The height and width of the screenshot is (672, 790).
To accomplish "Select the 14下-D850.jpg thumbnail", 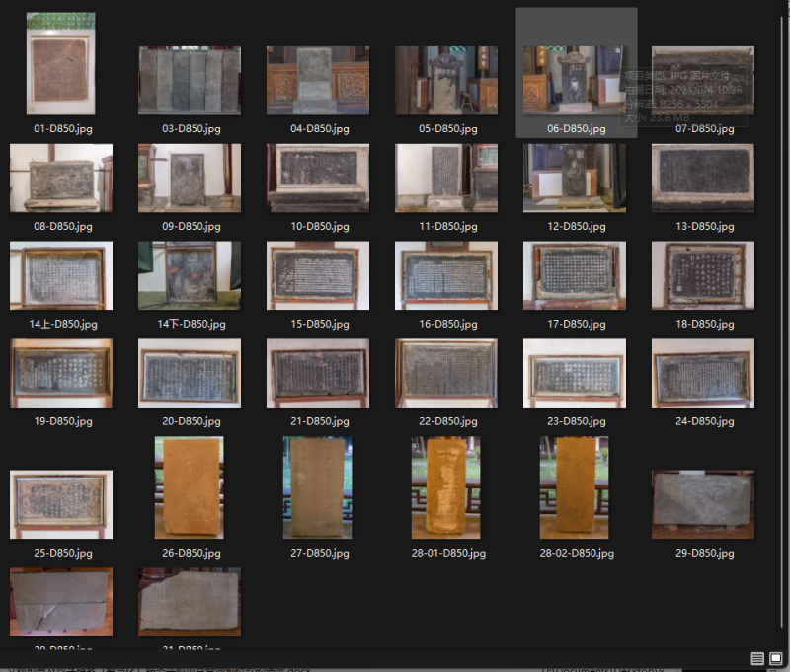I will [189, 276].
